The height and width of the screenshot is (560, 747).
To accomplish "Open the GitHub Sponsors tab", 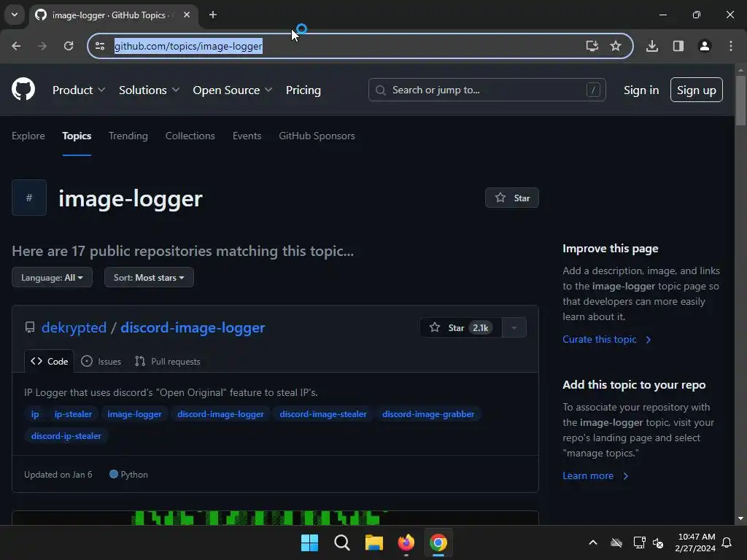I will tap(317, 136).
